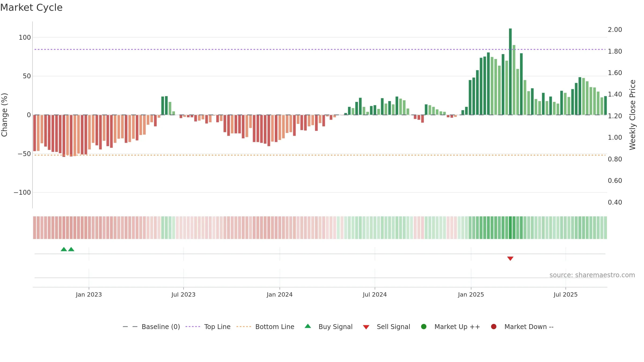This screenshot has width=644, height=362.
Task: Click the Jan 2024 axis label
Action: pos(280,294)
